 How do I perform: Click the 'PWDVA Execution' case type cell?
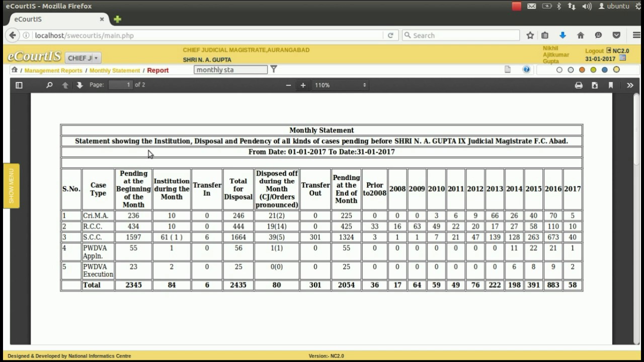(98, 270)
